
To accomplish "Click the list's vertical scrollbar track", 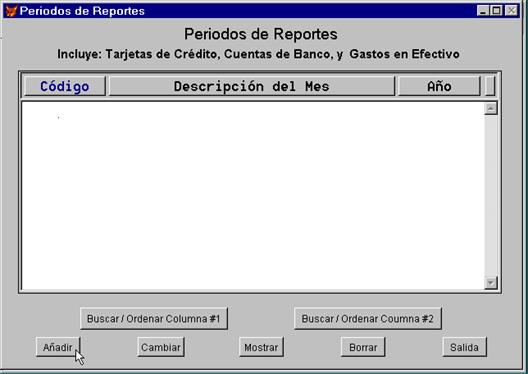I will [491, 195].
